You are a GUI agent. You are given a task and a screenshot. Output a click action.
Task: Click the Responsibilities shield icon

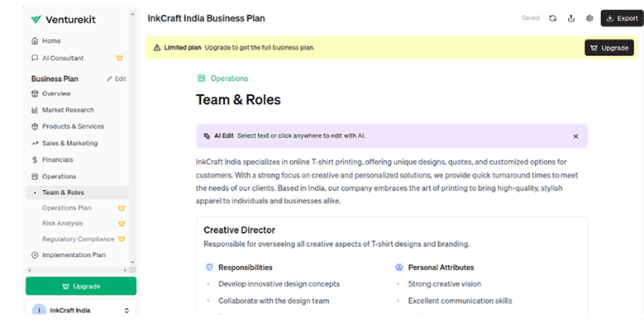[209, 267]
